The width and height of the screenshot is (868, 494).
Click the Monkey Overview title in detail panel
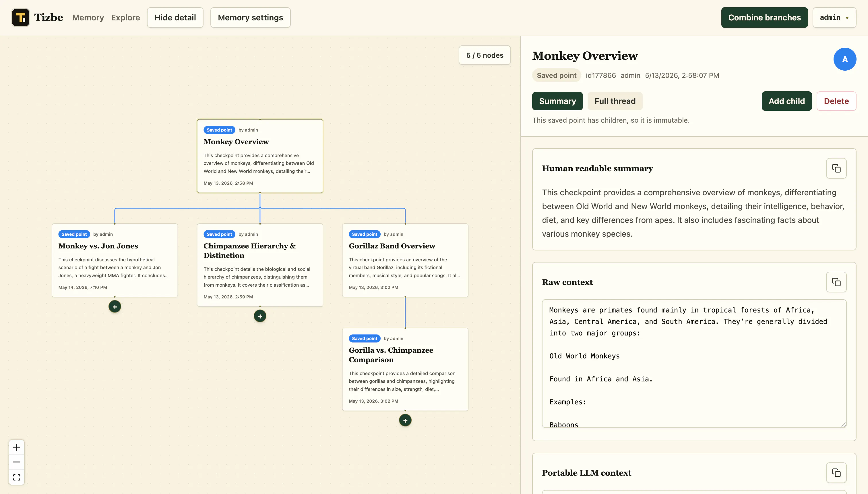click(585, 56)
